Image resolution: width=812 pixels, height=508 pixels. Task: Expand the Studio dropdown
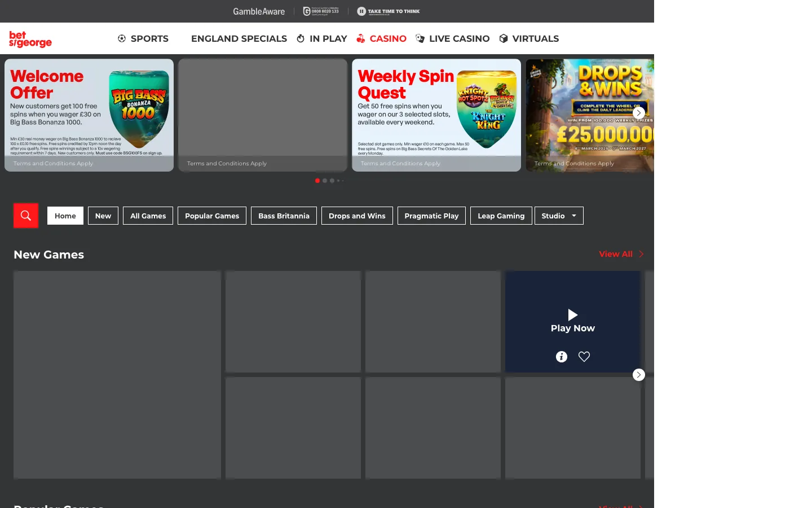[x=559, y=216]
